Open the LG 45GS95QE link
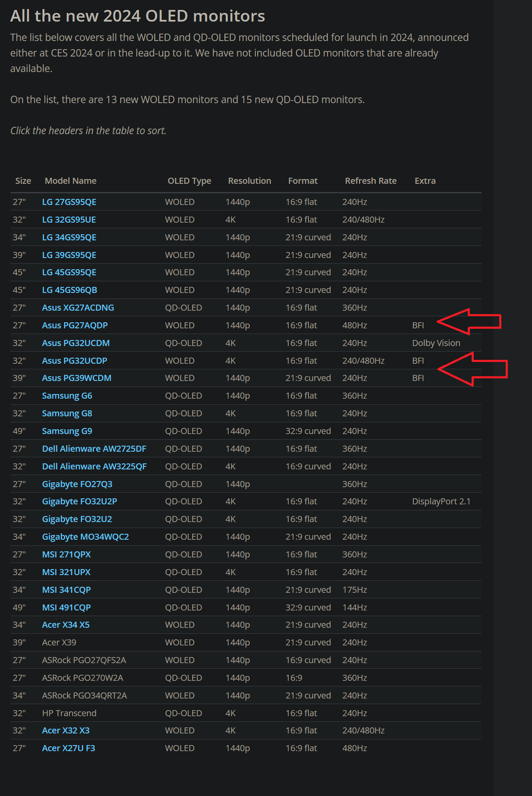532x796 pixels. (x=69, y=272)
